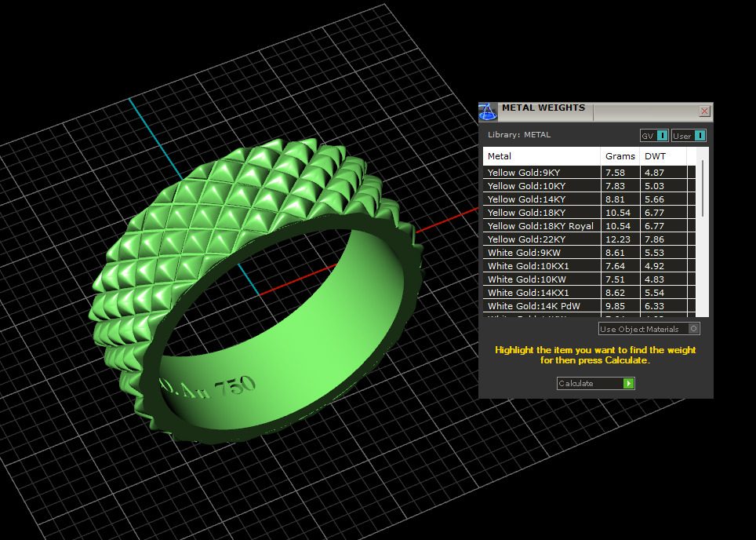Viewport: 756px width, 540px height.
Task: Click the 9.85 grams value
Action: [x=615, y=306]
